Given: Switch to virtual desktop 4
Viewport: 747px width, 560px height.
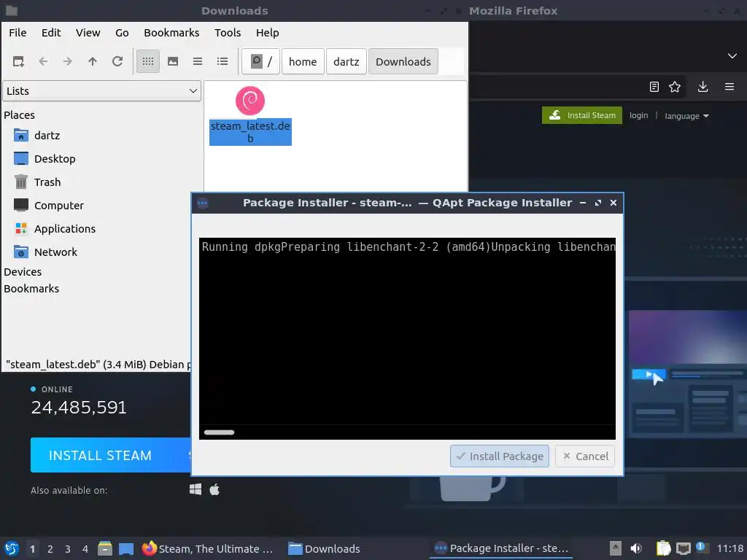Looking at the screenshot, I should pyautogui.click(x=85, y=549).
